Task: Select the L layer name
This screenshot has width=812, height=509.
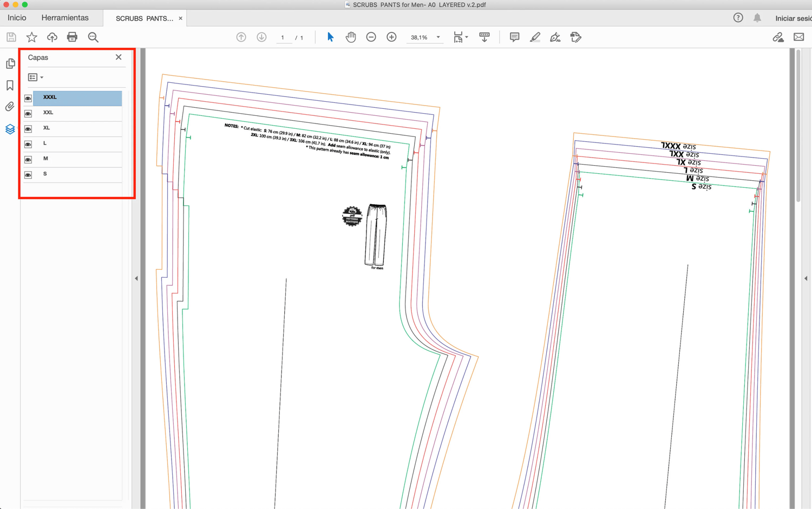Action: pos(45,143)
